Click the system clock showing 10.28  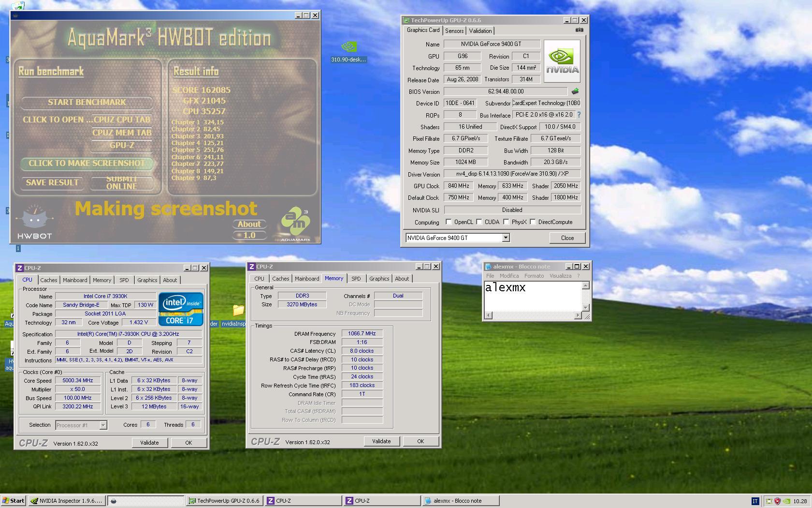coord(800,501)
